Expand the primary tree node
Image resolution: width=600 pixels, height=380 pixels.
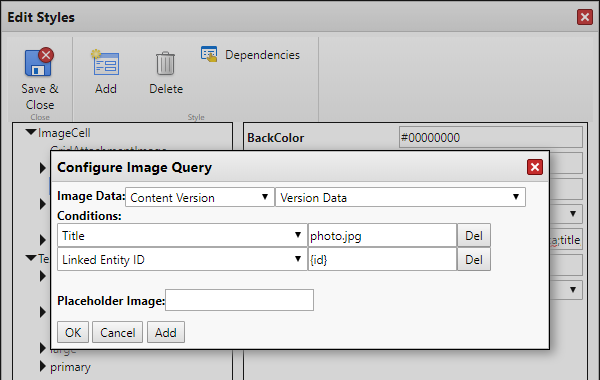point(43,366)
